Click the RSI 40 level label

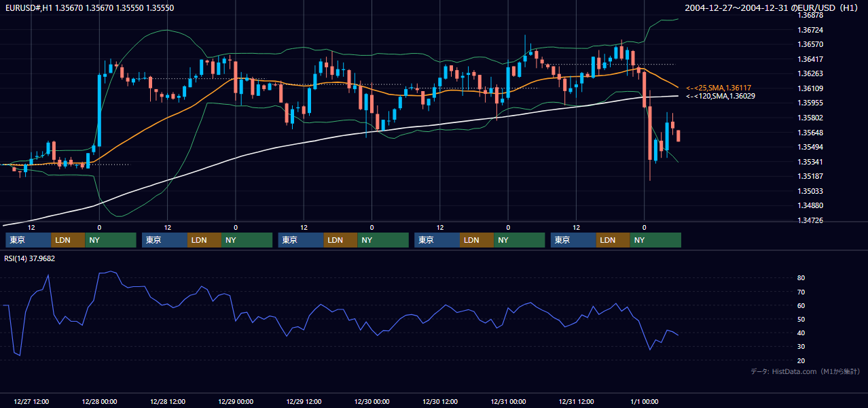point(801,333)
